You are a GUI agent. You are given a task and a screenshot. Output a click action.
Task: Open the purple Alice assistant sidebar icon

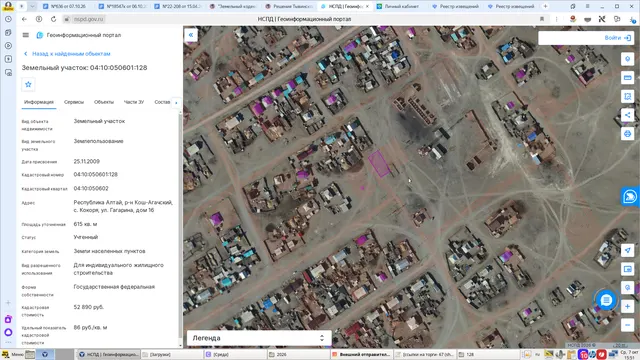click(x=8, y=332)
